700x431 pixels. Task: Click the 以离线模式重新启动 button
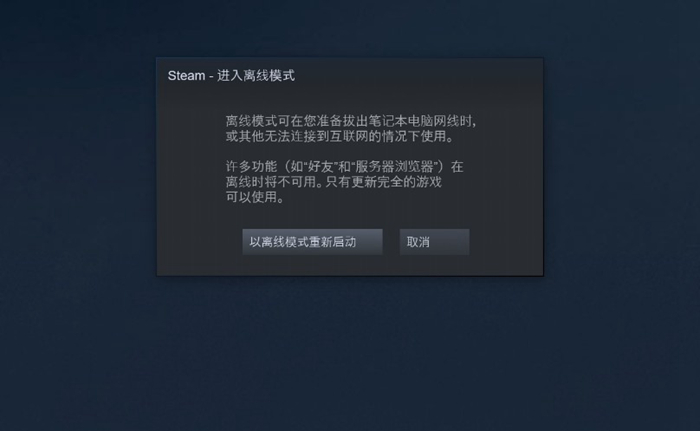(x=312, y=242)
